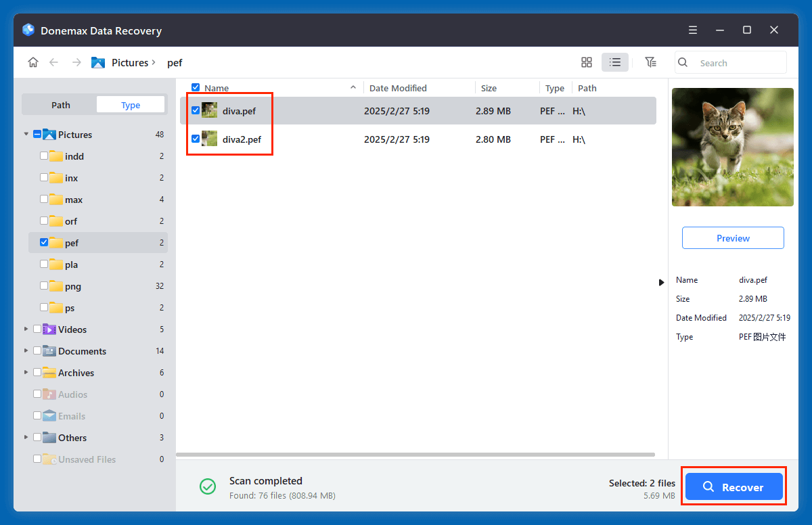Click the cat image preview thumbnail
The image size is (812, 525).
point(733,147)
